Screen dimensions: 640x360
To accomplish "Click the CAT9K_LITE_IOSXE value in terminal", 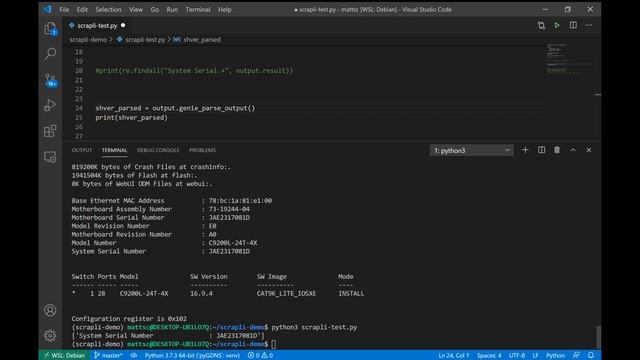I will click(286, 293).
